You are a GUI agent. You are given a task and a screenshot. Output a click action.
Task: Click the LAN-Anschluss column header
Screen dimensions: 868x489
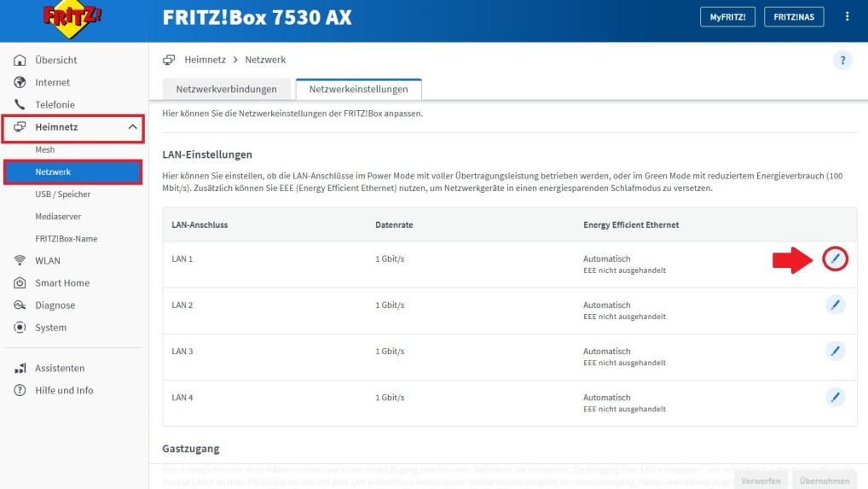point(200,224)
